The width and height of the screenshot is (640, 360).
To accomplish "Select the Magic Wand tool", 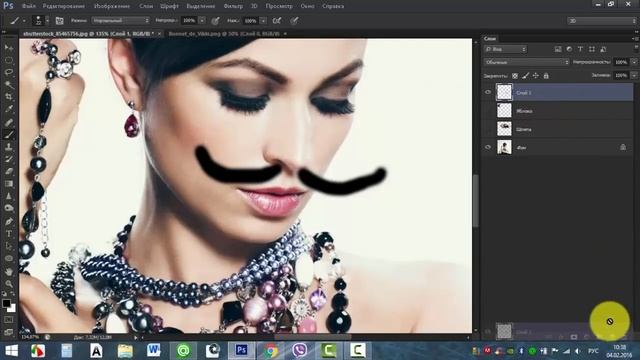I will pos(9,85).
